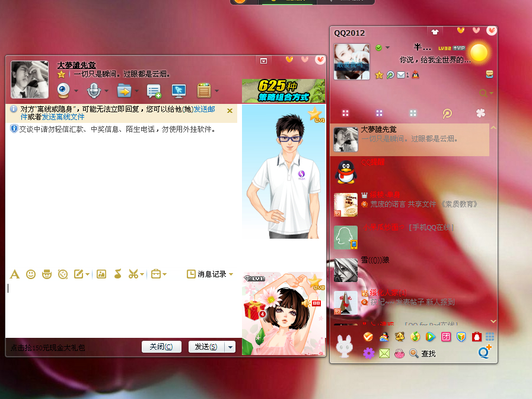Switch to second purple grid tab

[x=379, y=113]
